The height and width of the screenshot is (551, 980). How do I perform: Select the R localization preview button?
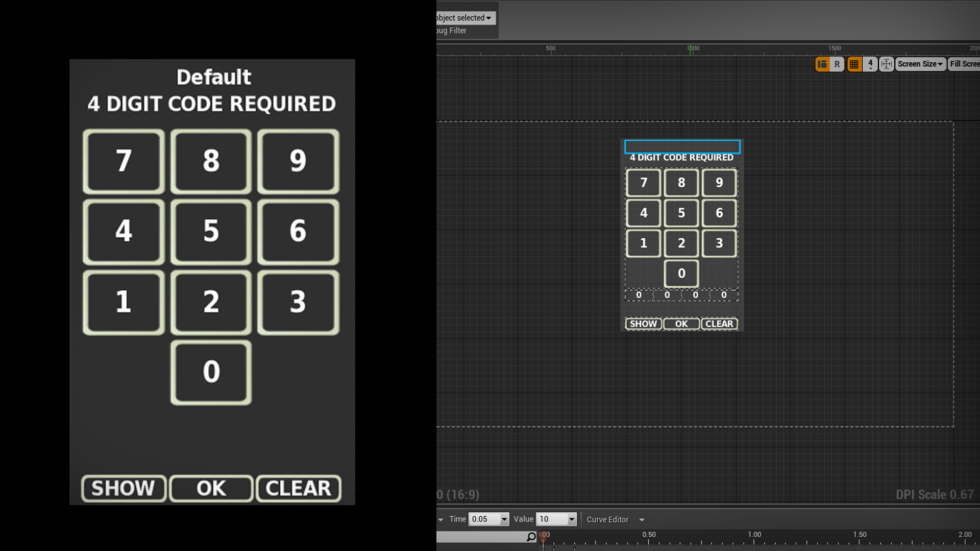838,64
